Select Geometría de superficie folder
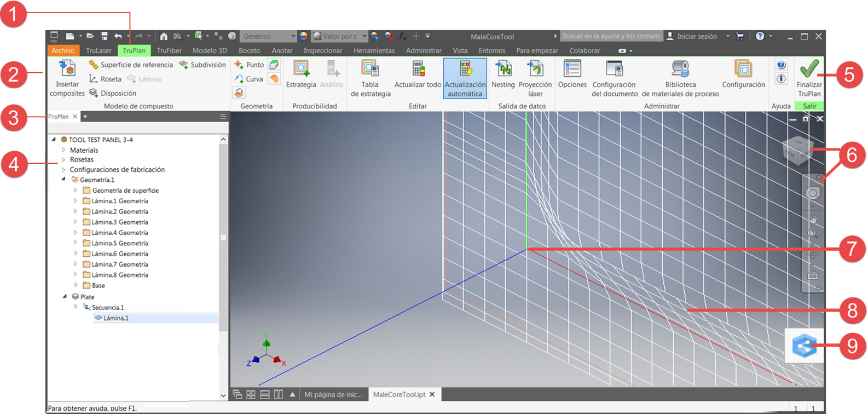Image resolution: width=868 pixels, height=414 pixels. click(120, 191)
